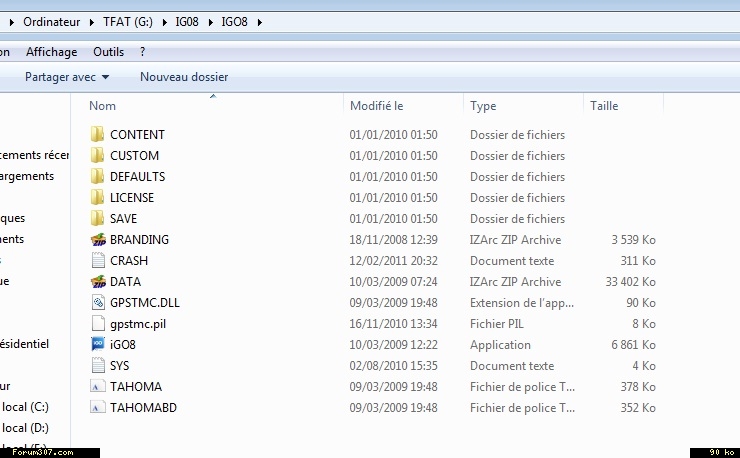Viewport: 740px width, 458px height.
Task: Select the TAHOMA file name
Action: click(x=136, y=386)
